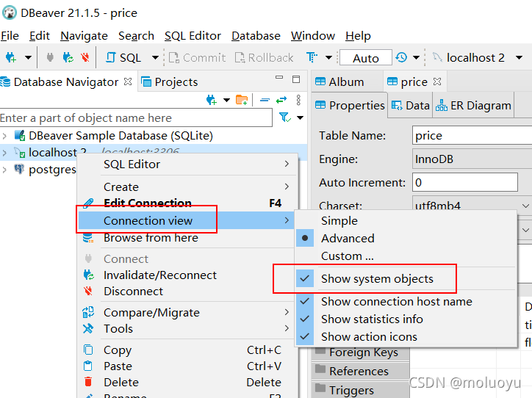The height and width of the screenshot is (398, 532).
Task: Open the SQL button dropdown arrow
Action: [155, 57]
